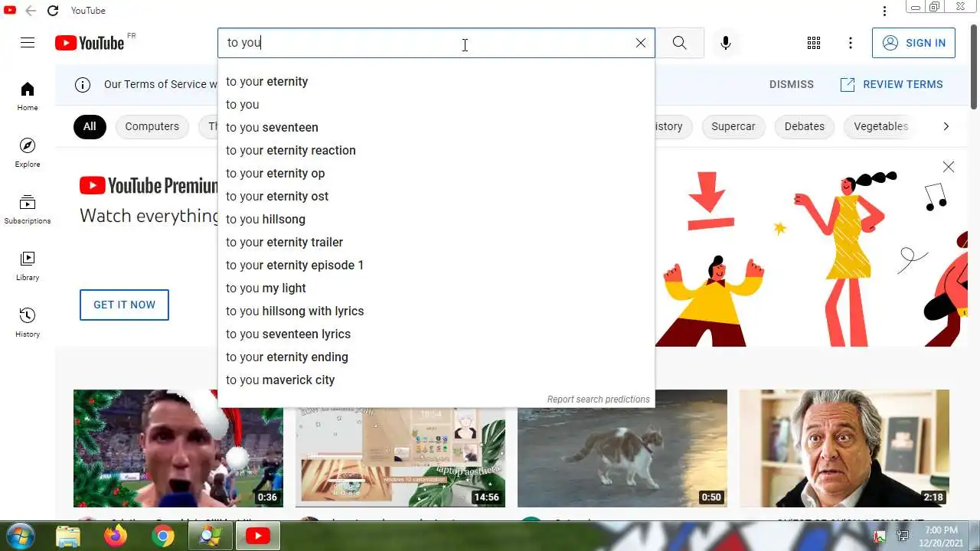Open the YouTube apps grid icon
The height and width of the screenshot is (551, 980).
pyautogui.click(x=814, y=43)
